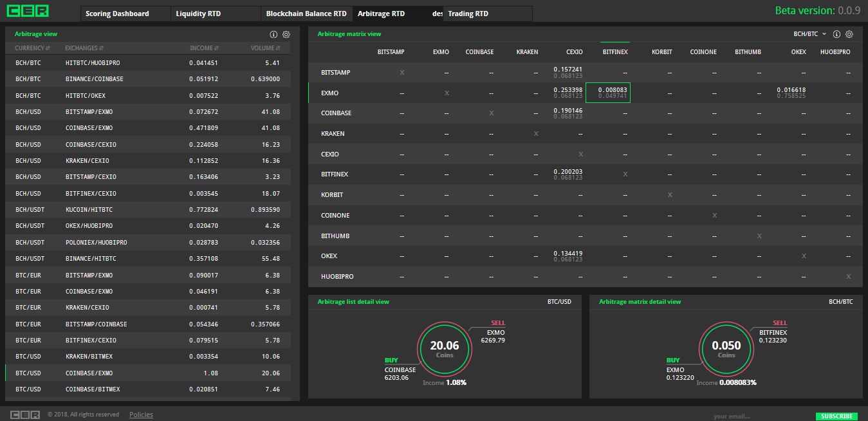
Task: Expand the BTC/USD list detail pair selector
Action: coord(559,301)
